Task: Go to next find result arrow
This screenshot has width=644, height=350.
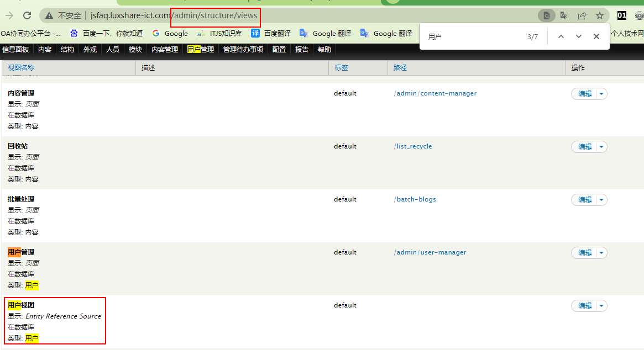Action: pos(579,36)
